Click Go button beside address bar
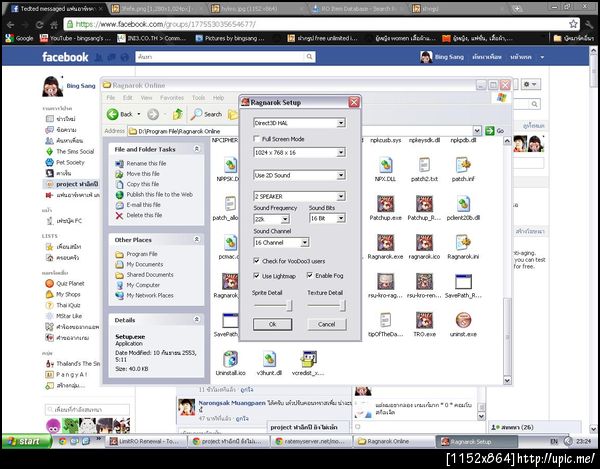This screenshot has height=469, width=600. click(x=494, y=131)
